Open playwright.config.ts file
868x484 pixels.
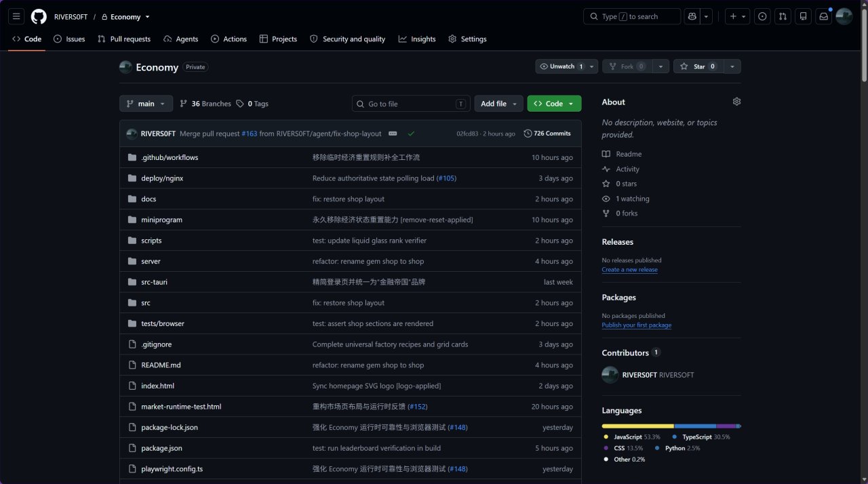coord(172,469)
